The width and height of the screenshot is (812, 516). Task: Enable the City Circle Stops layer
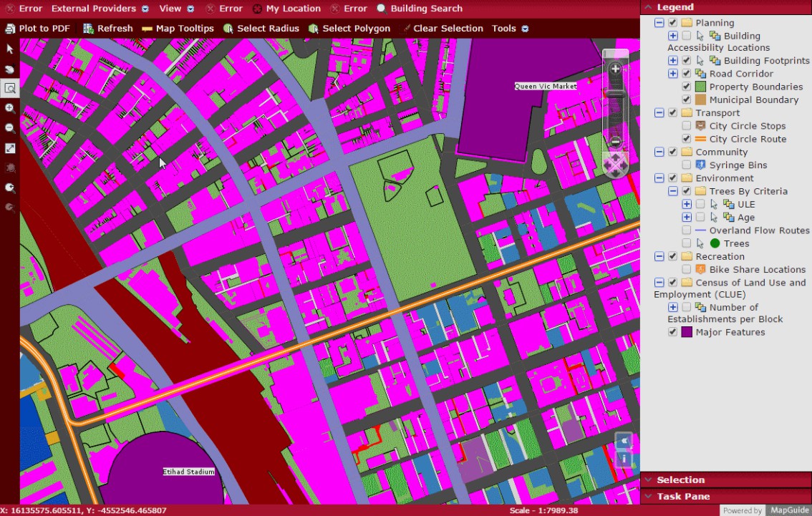pos(686,125)
